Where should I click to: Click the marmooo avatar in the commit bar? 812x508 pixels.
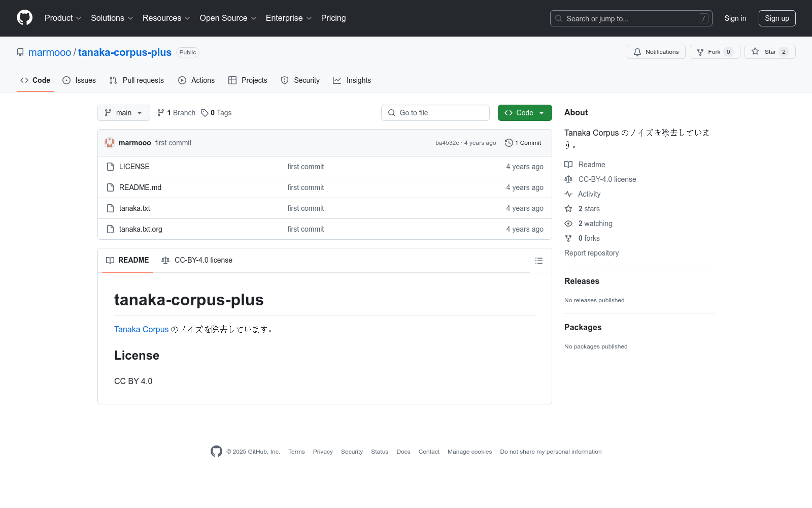(x=110, y=143)
